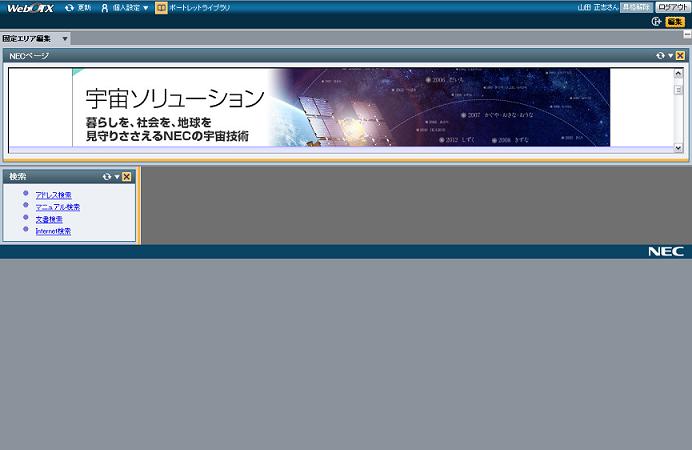Open the 固定エリア編集 tab dropdown arrow
Screen dimensions: 692x450
point(65,39)
